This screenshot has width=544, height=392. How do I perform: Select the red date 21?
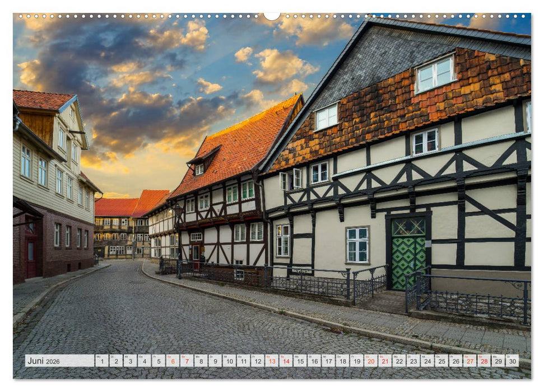pos(385,362)
